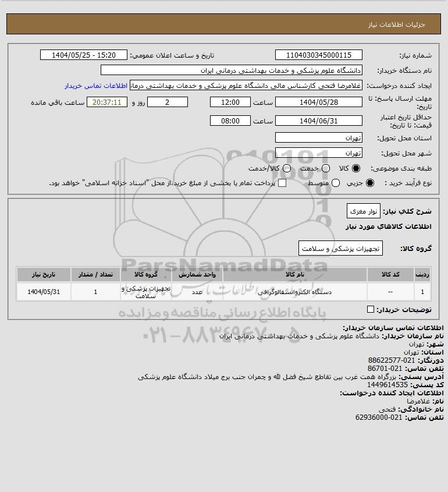Click the first name value غلامرضا

pyautogui.click(x=418, y=401)
